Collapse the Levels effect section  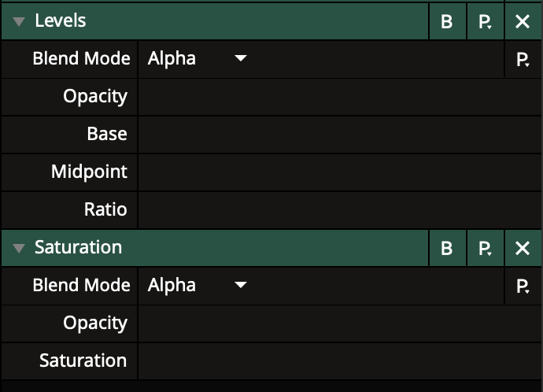click(20, 22)
